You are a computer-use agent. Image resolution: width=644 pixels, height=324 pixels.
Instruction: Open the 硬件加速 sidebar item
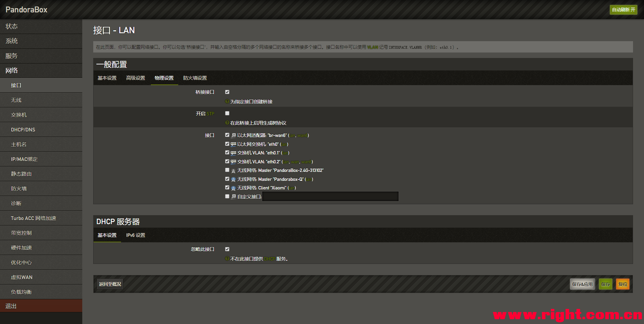[x=41, y=248]
